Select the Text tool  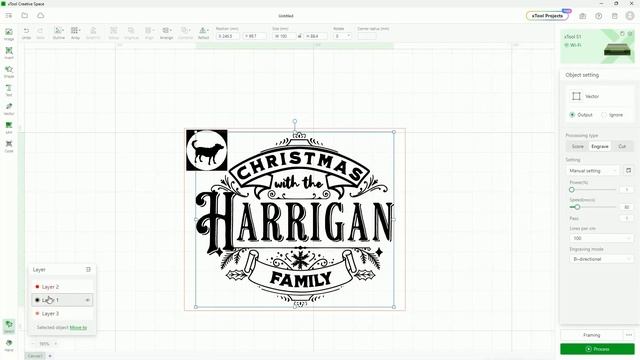tap(9, 90)
